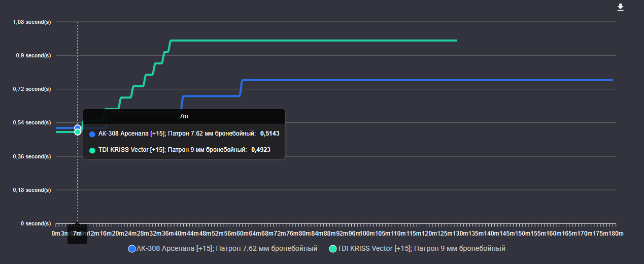Click the 1,08 second(s) y-axis label

[x=32, y=22]
